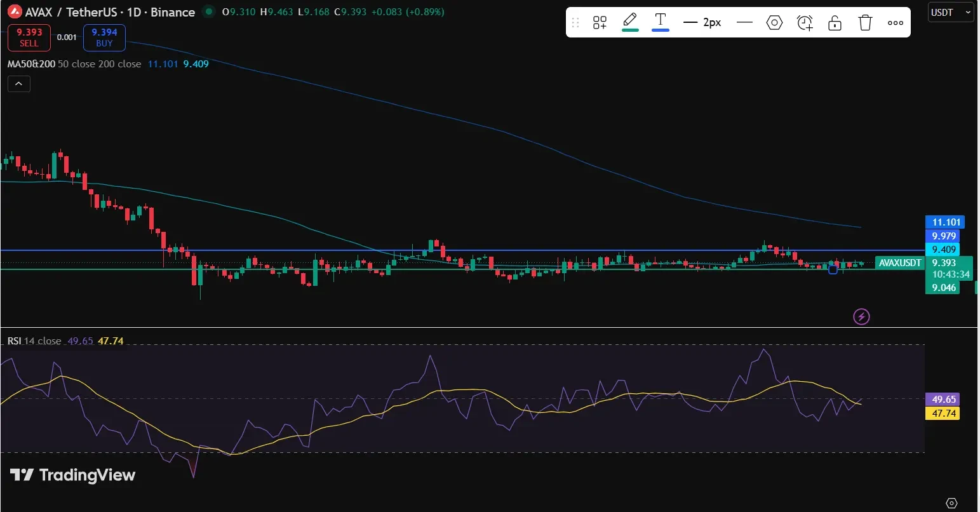
Task: Open the pencil line color picker
Action: click(x=630, y=22)
